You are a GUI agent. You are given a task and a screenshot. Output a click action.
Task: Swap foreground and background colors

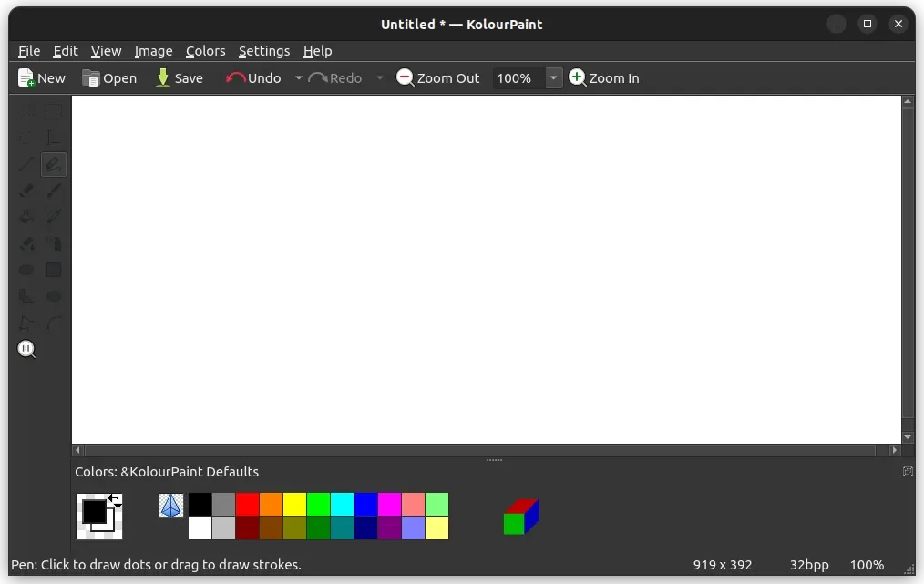(115, 501)
